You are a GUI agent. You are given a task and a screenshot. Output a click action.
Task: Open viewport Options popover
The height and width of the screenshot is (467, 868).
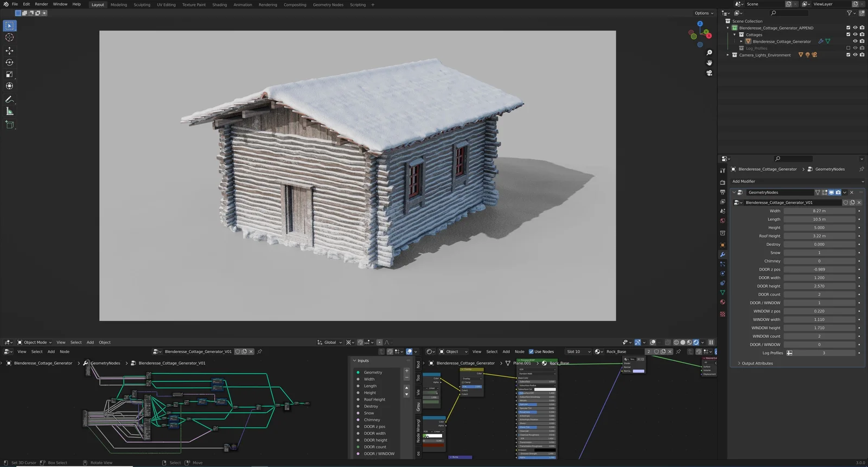click(704, 13)
